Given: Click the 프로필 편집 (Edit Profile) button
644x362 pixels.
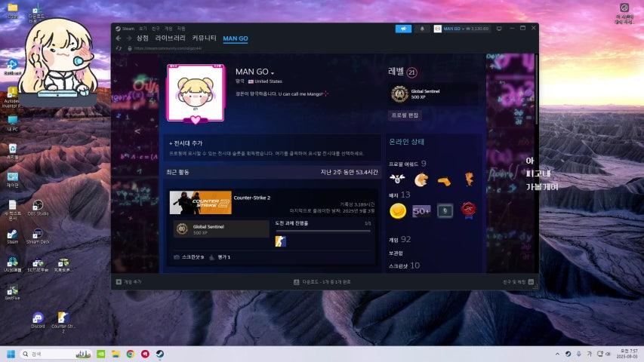Looking at the screenshot, I should pos(405,115).
